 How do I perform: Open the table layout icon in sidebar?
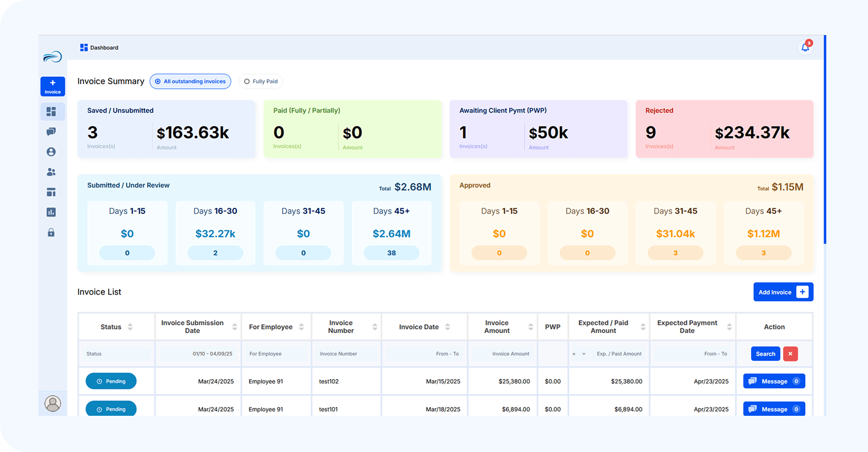[x=51, y=192]
